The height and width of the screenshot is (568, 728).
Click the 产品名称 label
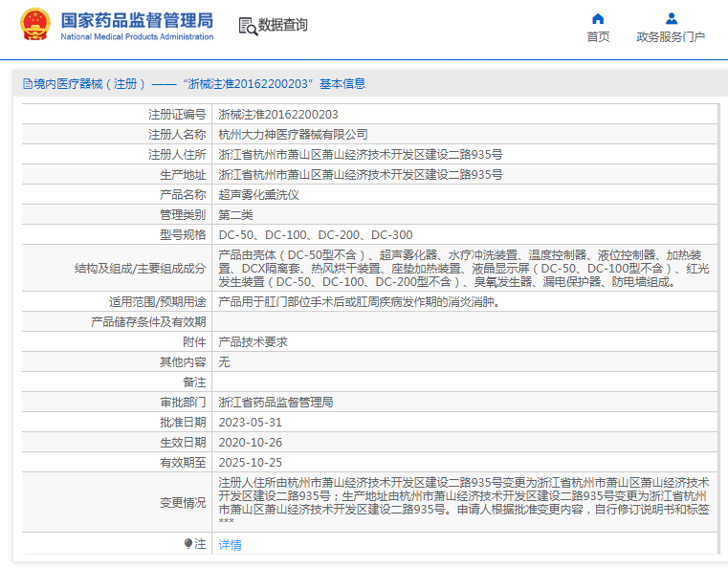[x=183, y=195]
